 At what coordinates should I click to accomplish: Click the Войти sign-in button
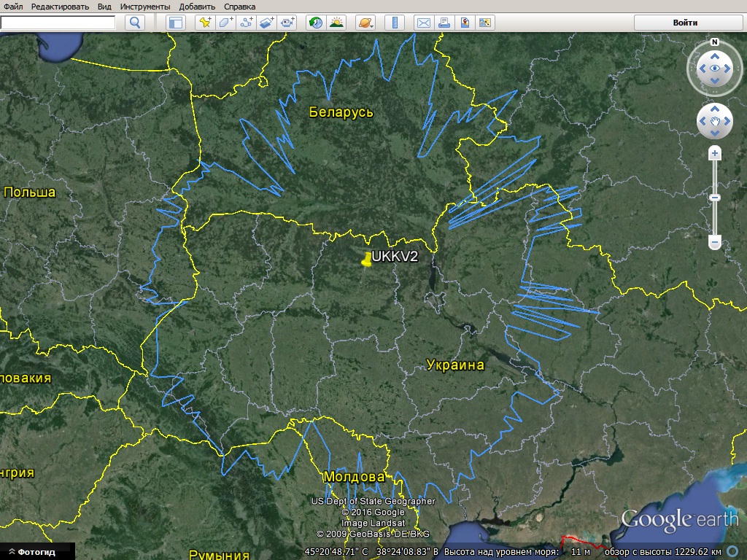tap(684, 23)
